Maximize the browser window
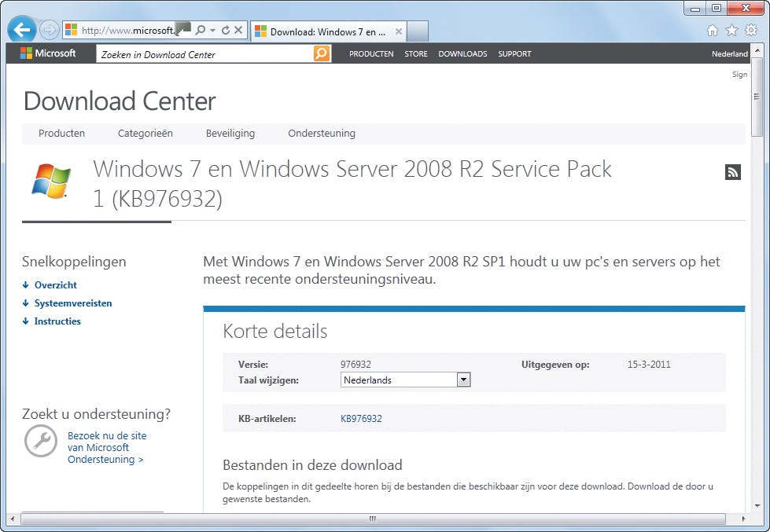Viewport: 770px width, 532px height. (x=716, y=9)
